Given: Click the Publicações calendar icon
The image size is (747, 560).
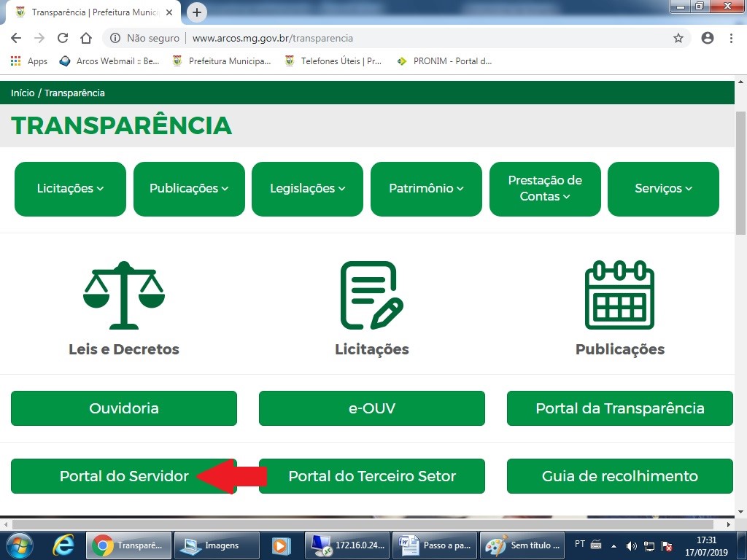Looking at the screenshot, I should 619,295.
